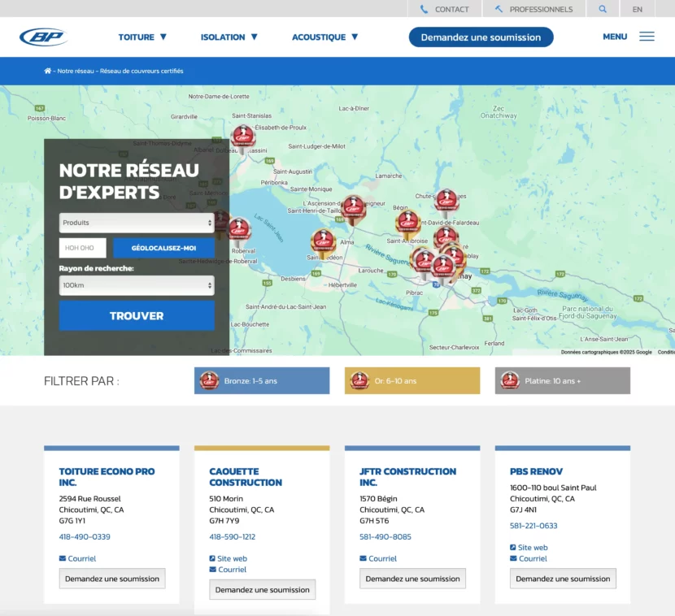Click the BP logo in header
675x616 pixels.
coord(43,37)
